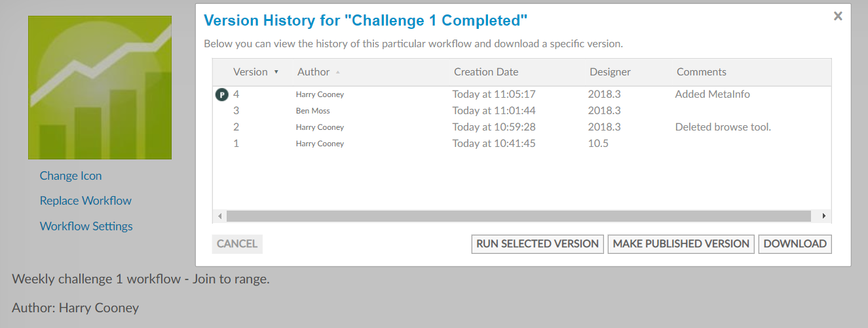Select version 1 row with Designer 10.5
Screen dimensions: 868x328
click(x=521, y=144)
